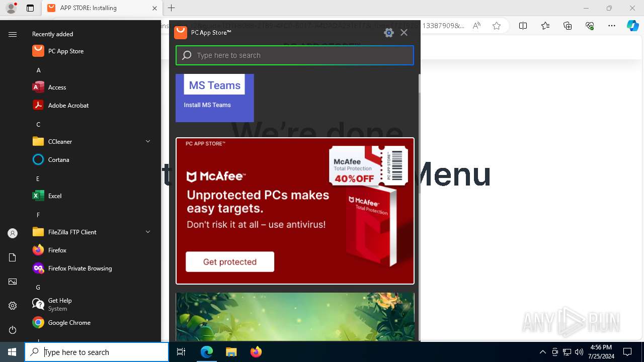Launch Adobe Acrobat from Start menu
The image size is (644, 362).
click(x=93, y=106)
